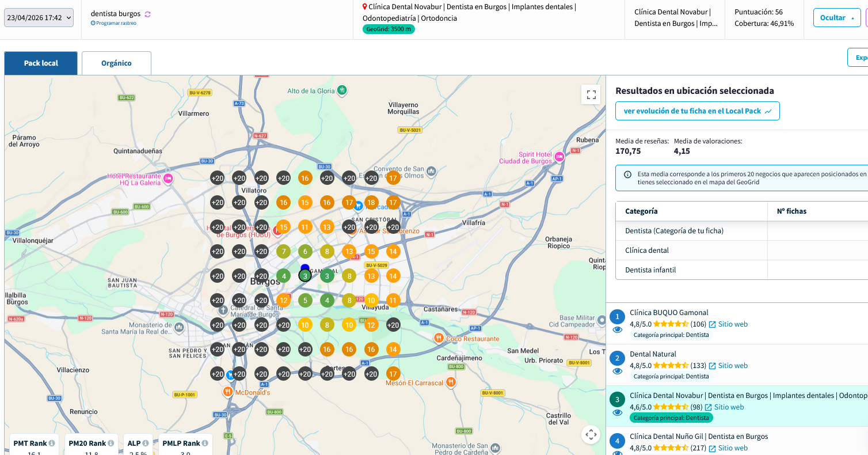Select the grid point ranked 5
This screenshot has width=868, height=455.
(305, 300)
